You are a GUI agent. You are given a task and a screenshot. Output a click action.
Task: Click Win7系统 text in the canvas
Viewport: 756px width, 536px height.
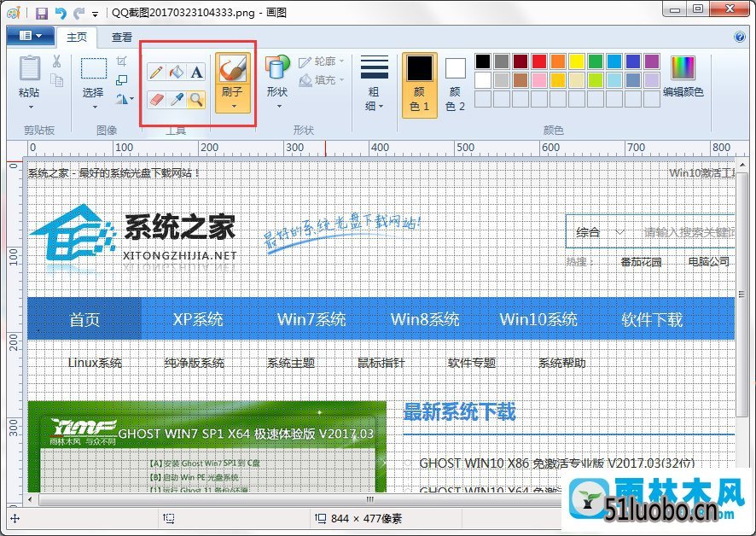[311, 319]
